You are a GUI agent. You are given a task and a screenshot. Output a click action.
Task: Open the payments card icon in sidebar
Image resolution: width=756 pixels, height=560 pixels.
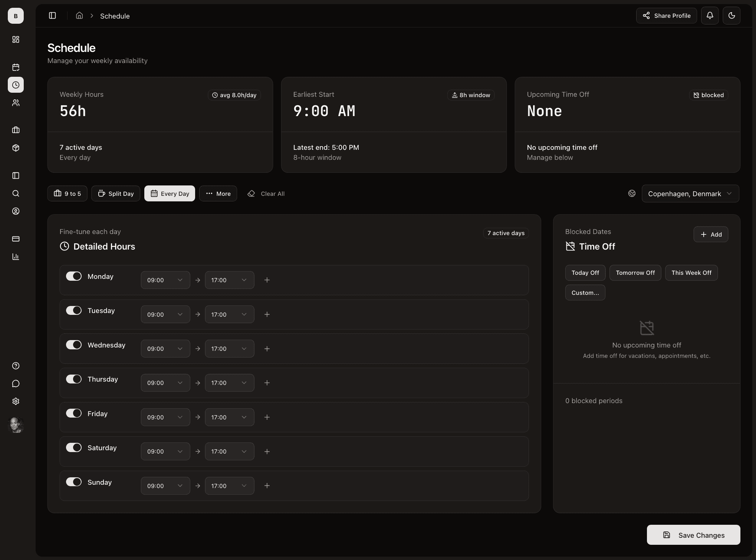click(16, 239)
